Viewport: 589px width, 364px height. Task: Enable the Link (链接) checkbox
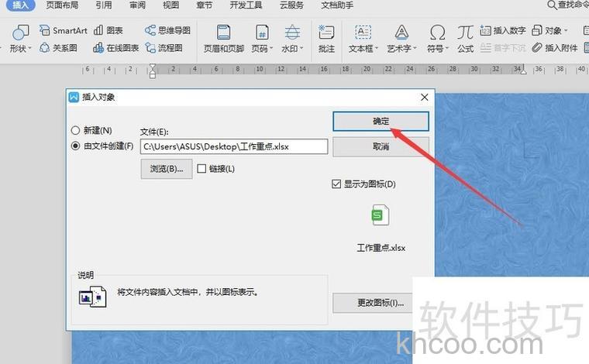click(201, 169)
